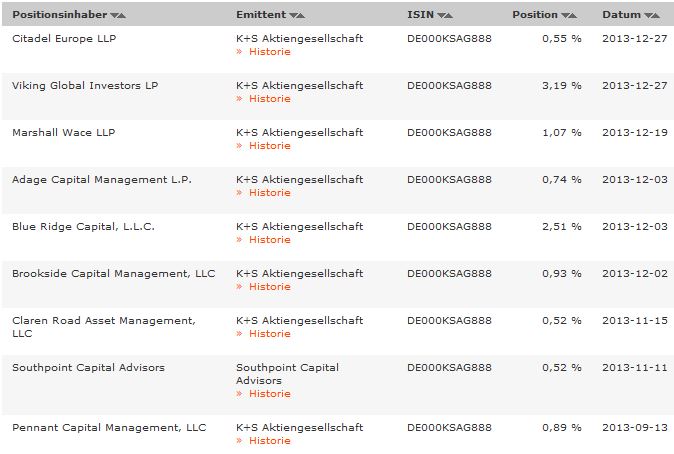Screen dimensions: 674x454
Task: Click the down sort arrow beside Datum
Action: [x=648, y=16]
